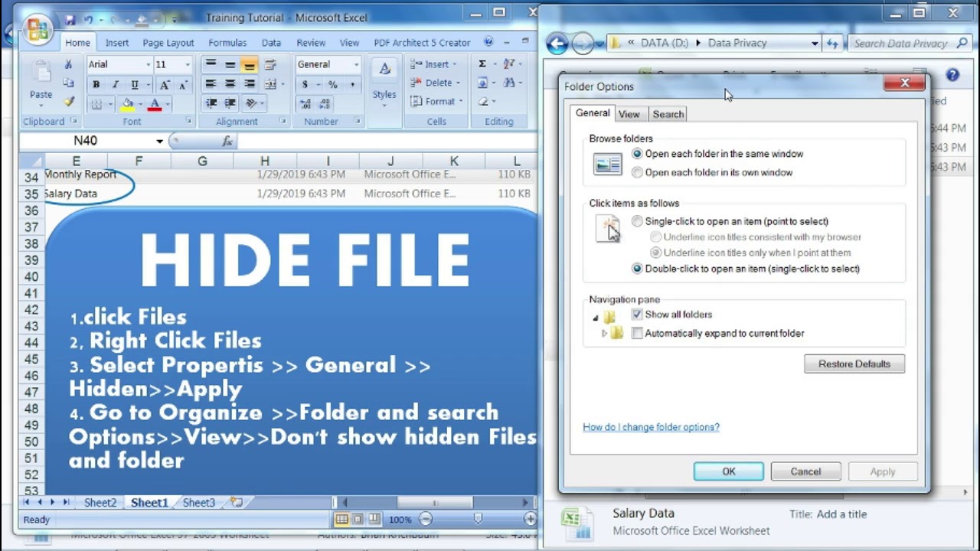Open How do I change folder options link
This screenshot has height=551, width=980.
(x=651, y=427)
